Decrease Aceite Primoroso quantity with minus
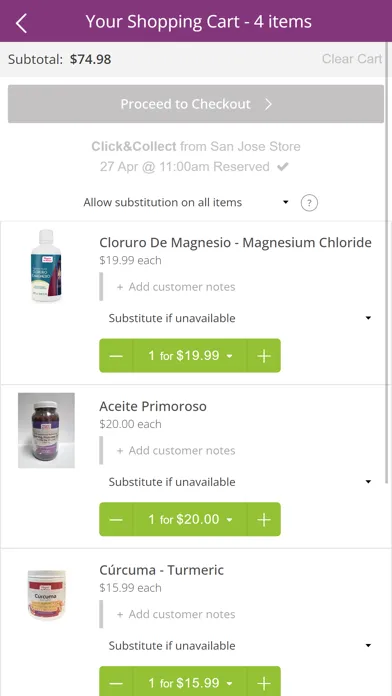The image size is (392, 696). [x=116, y=519]
